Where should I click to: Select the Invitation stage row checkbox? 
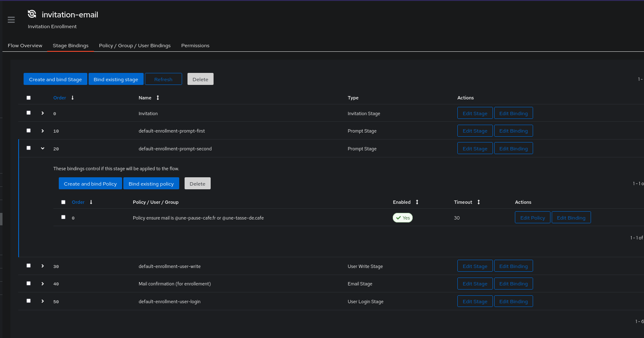[x=29, y=113]
